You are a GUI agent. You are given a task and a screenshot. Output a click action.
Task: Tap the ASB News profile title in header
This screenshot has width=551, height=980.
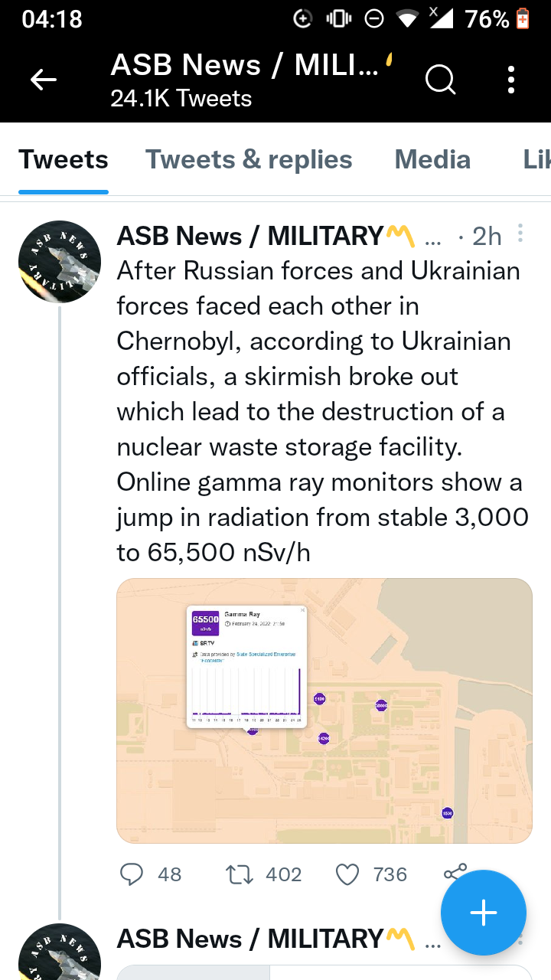click(x=245, y=66)
